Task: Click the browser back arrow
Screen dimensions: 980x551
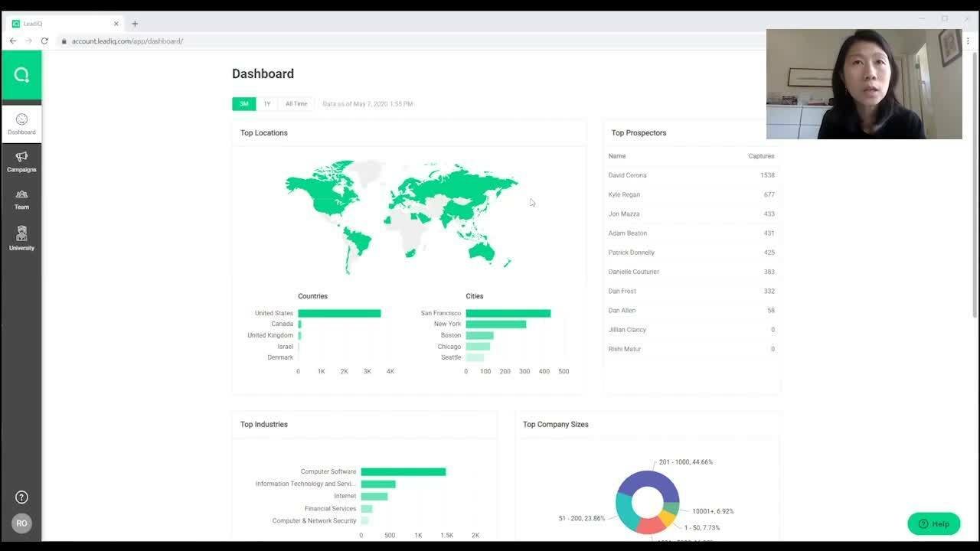Action: tap(12, 41)
